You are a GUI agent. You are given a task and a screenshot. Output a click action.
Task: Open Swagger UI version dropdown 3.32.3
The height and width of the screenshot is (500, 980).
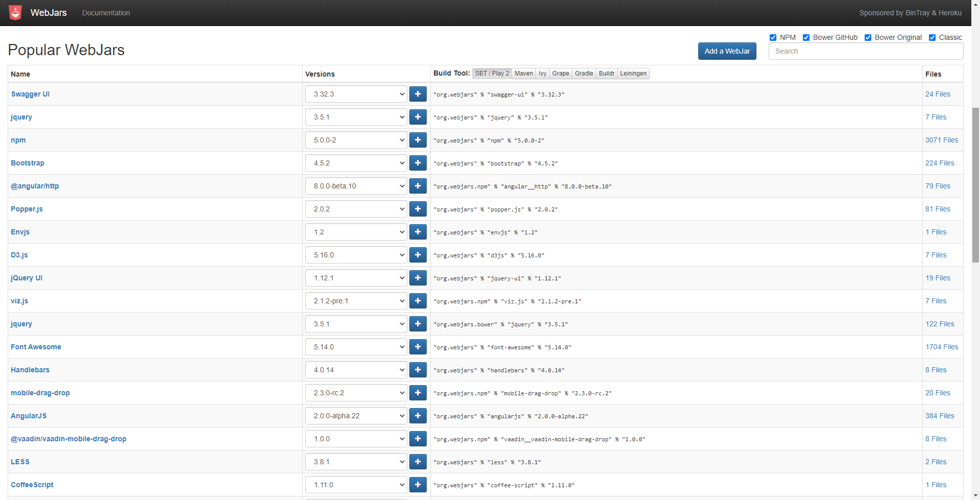coord(356,94)
